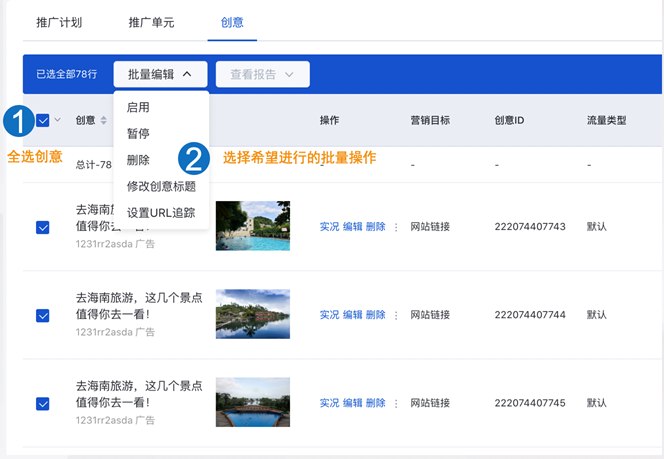664x459 pixels.
Task: Switch to the 推广单元 tab
Action: click(x=153, y=21)
